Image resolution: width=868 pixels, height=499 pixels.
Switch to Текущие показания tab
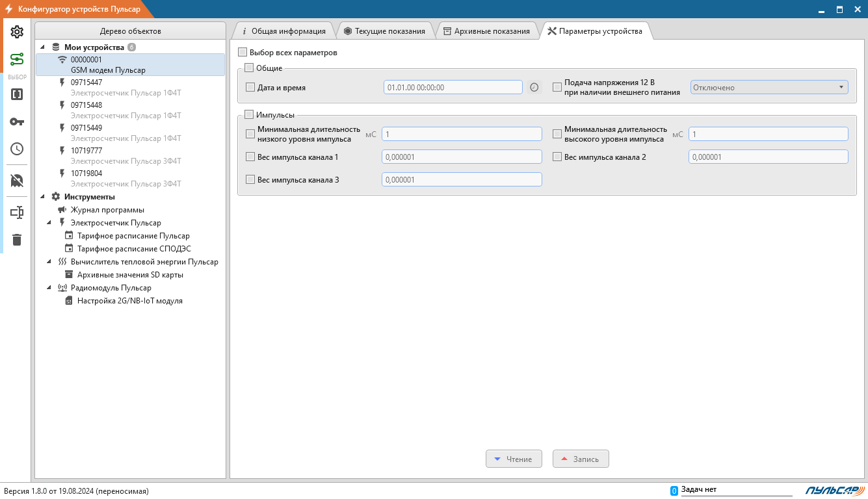[x=384, y=31]
